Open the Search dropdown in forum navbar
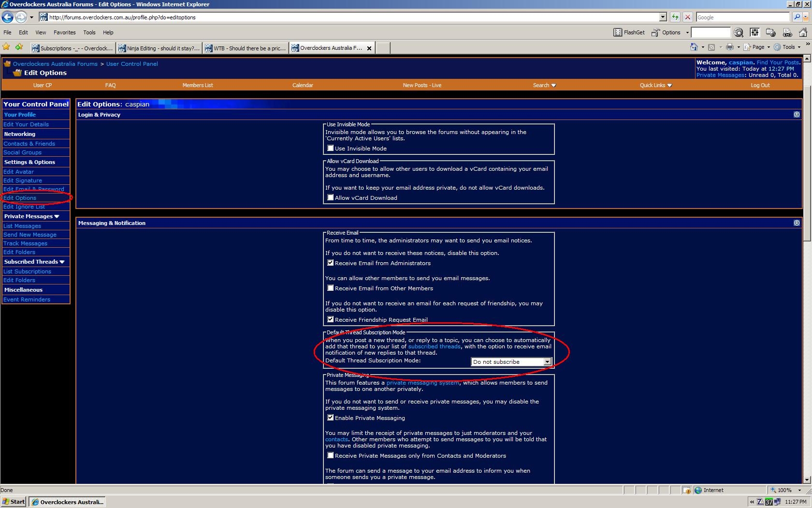Viewport: 812px width, 508px height. pos(544,85)
